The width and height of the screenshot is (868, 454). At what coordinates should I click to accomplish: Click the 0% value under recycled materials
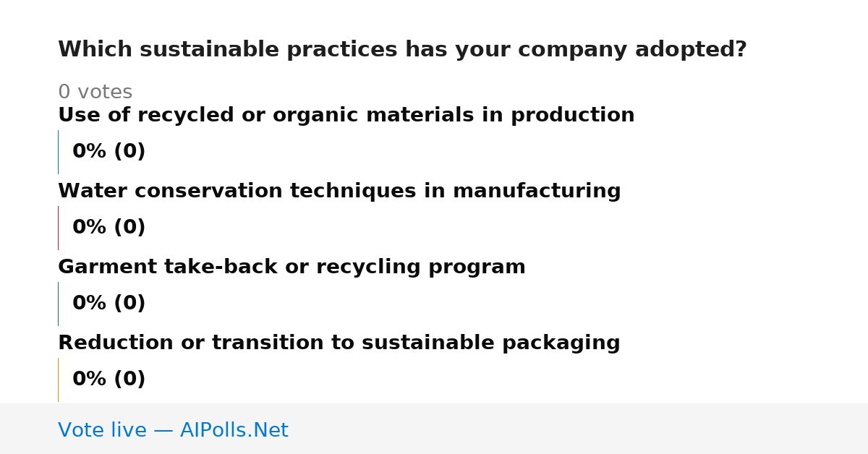point(90,152)
